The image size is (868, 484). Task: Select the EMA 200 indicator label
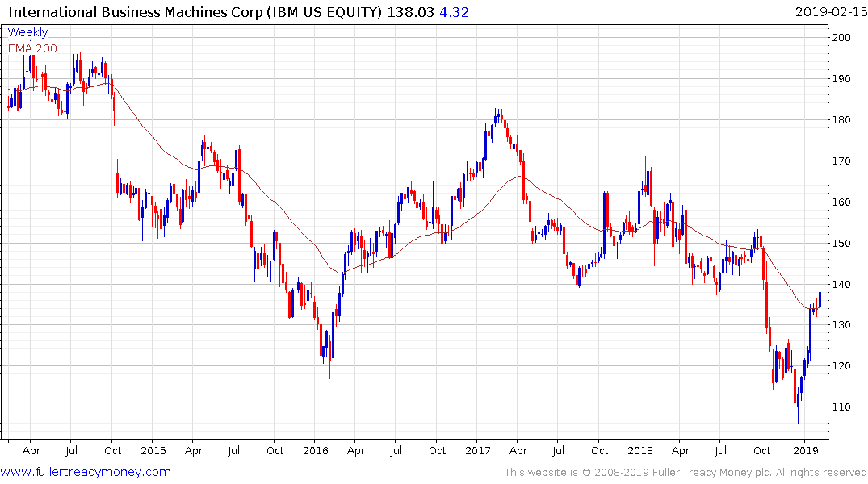[32, 48]
